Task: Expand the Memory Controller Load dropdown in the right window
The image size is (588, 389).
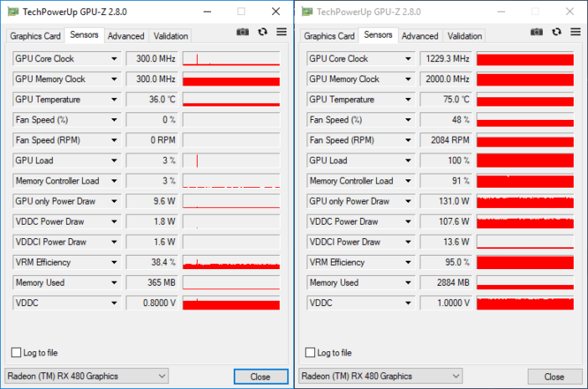Action: [408, 180]
